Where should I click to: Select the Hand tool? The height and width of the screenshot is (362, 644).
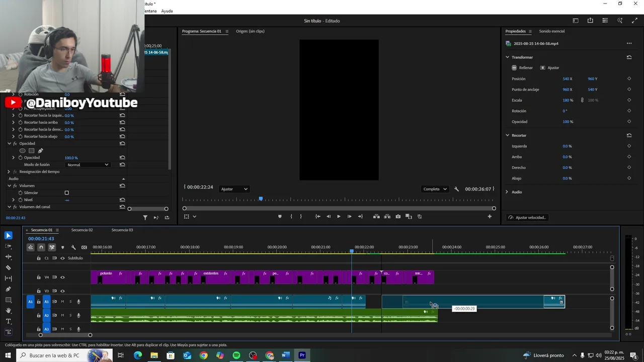(9, 311)
